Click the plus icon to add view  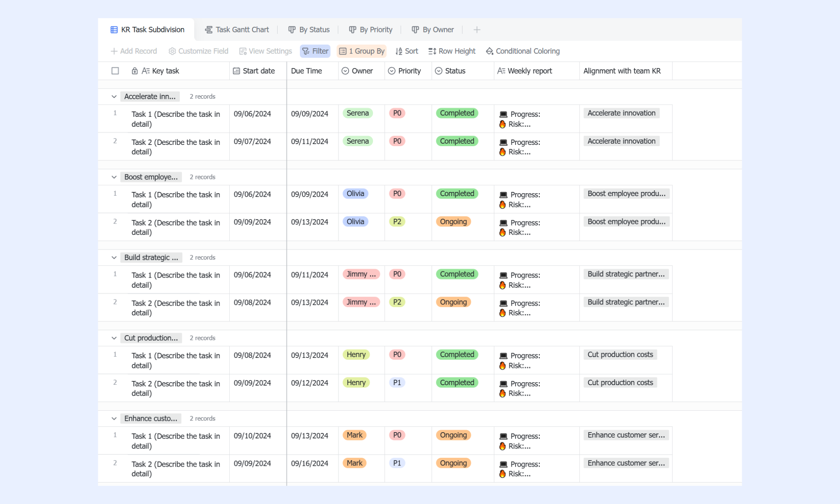[477, 30]
